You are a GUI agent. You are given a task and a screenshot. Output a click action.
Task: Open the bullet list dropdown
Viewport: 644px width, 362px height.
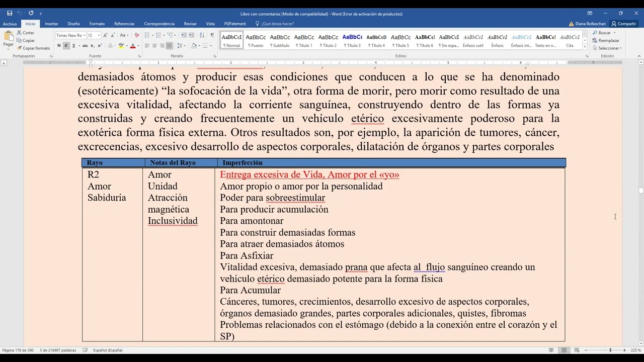tap(152, 35)
